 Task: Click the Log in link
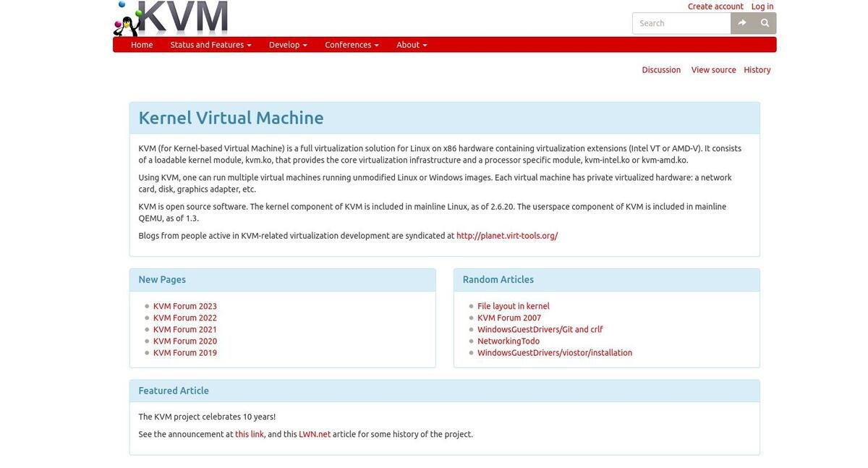pos(762,5)
